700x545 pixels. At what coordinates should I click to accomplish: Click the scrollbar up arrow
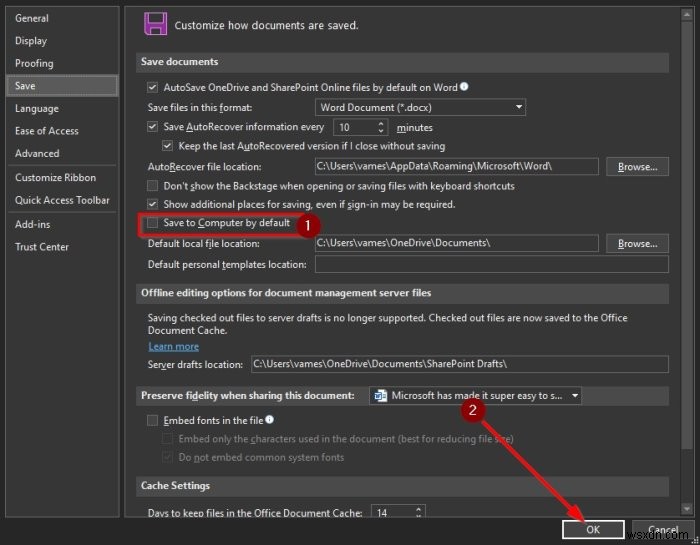point(687,15)
